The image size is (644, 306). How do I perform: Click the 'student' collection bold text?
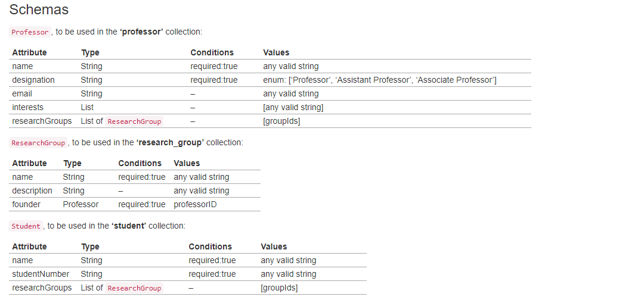point(128,226)
